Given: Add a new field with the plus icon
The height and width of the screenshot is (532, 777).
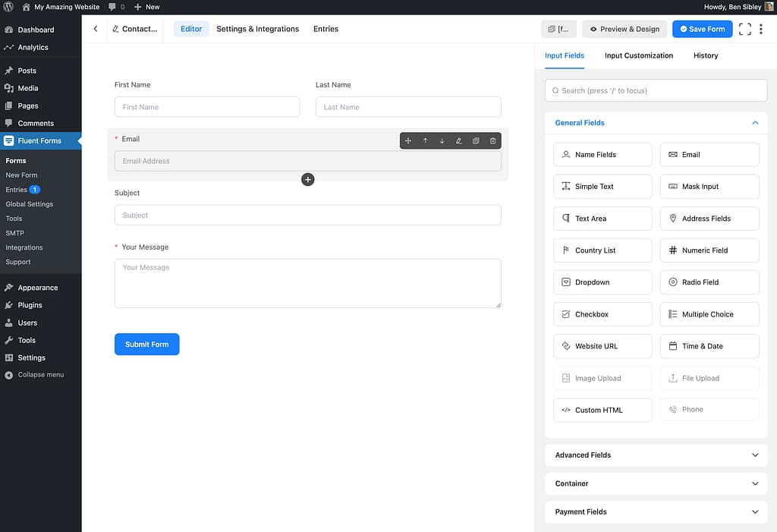Looking at the screenshot, I should (x=307, y=179).
